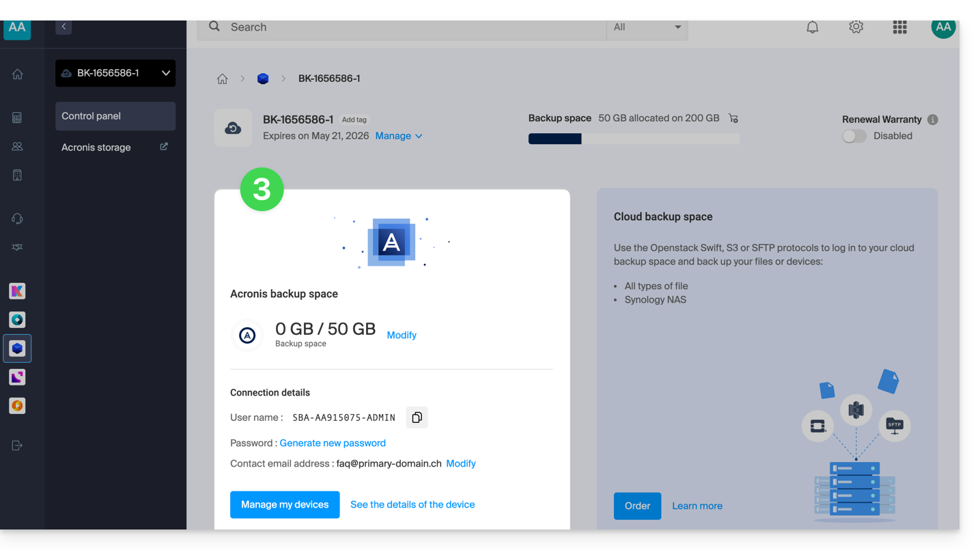This screenshot has height=550, width=980.
Task: Open the external link icon beside Acronis storage
Action: [164, 147]
